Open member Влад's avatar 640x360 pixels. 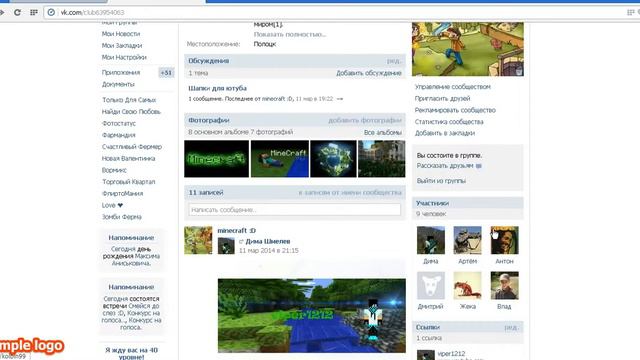tap(504, 286)
